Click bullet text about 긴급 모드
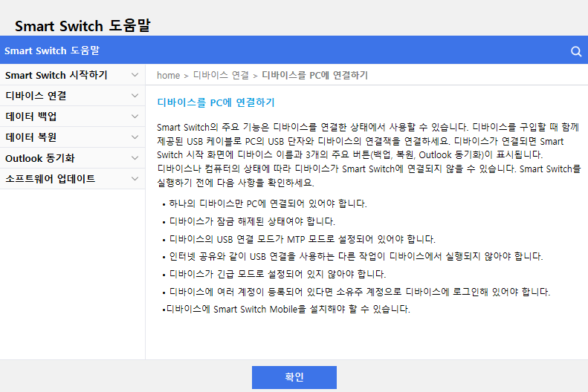The height and width of the screenshot is (392, 588). (x=277, y=274)
